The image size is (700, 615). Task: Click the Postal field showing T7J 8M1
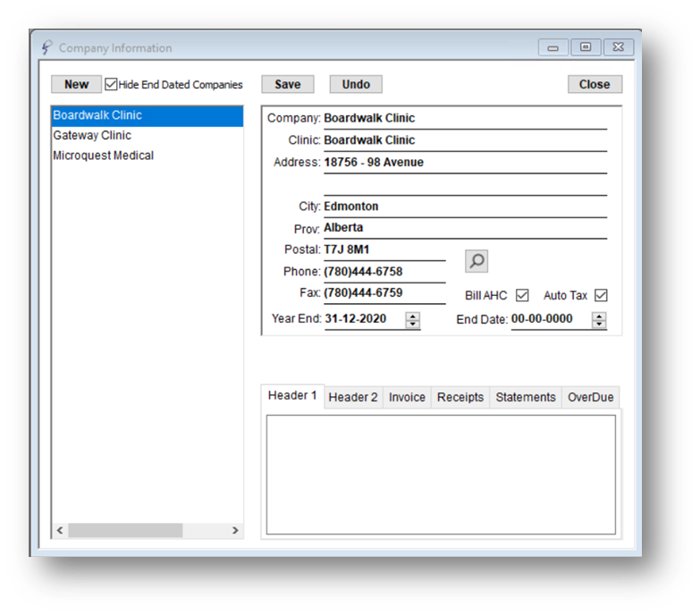pos(384,250)
